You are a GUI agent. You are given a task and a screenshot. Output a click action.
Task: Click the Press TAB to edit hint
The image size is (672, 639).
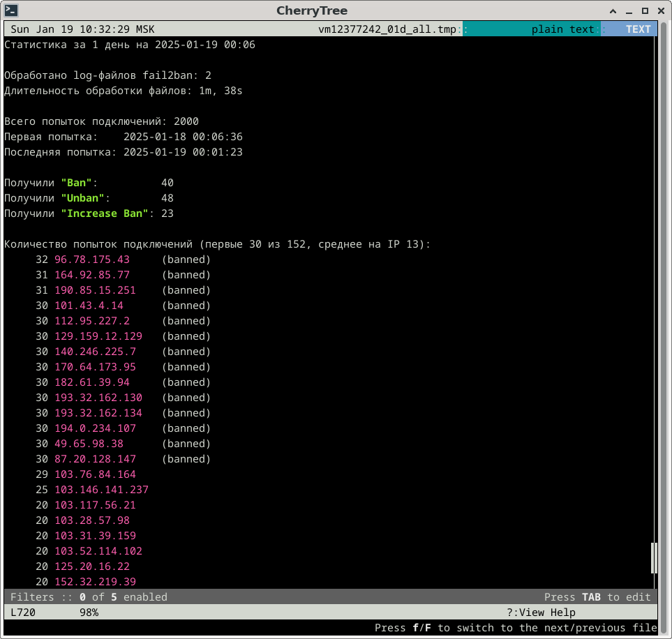tap(597, 597)
